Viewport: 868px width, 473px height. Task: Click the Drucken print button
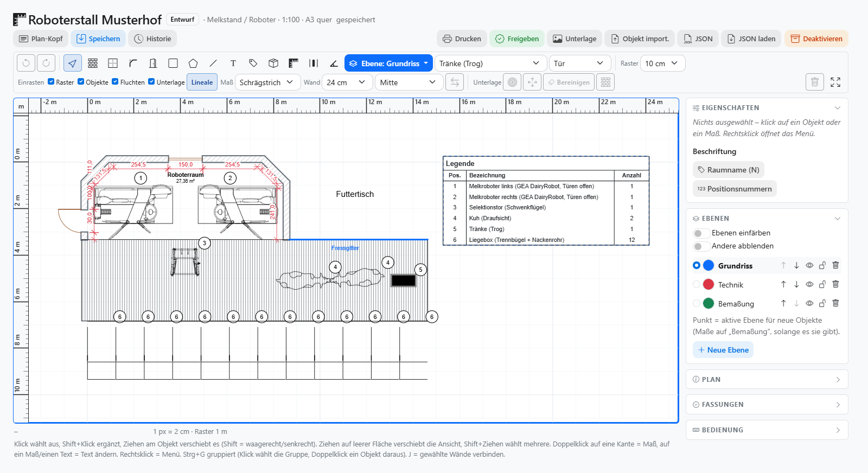pos(462,39)
